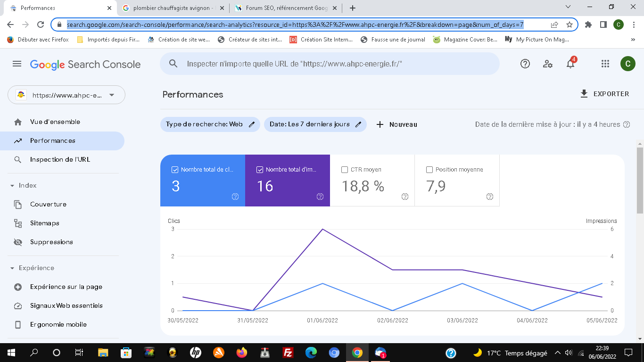Click EXPORTER button

pyautogui.click(x=605, y=94)
